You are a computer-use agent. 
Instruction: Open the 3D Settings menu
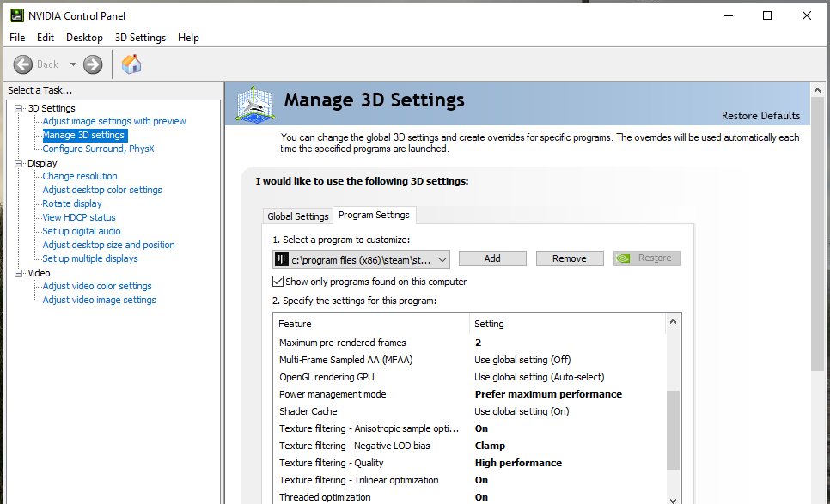(140, 38)
